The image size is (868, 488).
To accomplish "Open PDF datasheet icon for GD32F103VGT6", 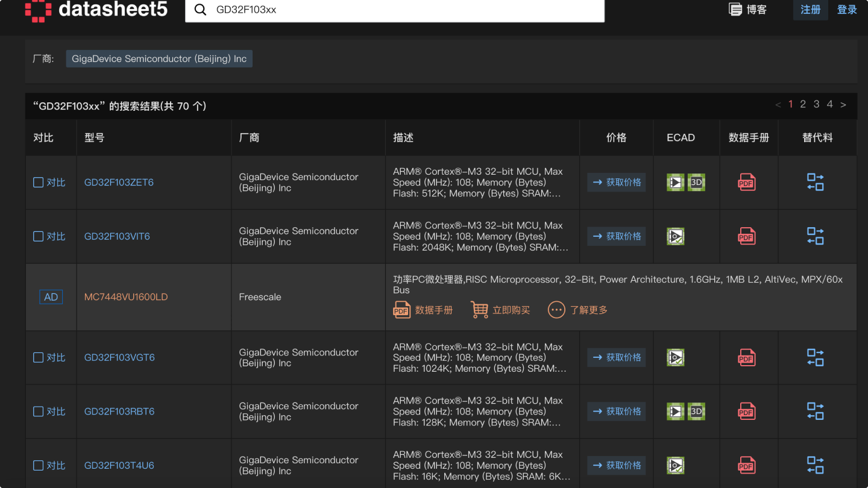I will (x=747, y=357).
